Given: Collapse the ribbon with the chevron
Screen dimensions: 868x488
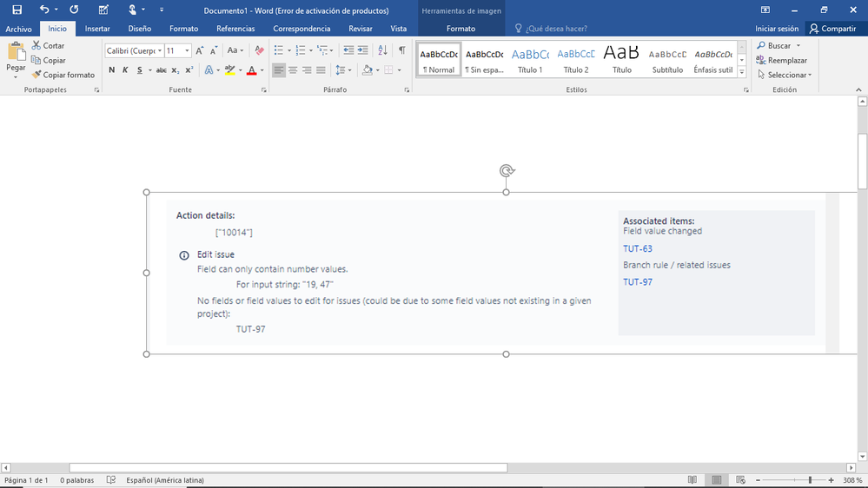Looking at the screenshot, I should pos(858,89).
